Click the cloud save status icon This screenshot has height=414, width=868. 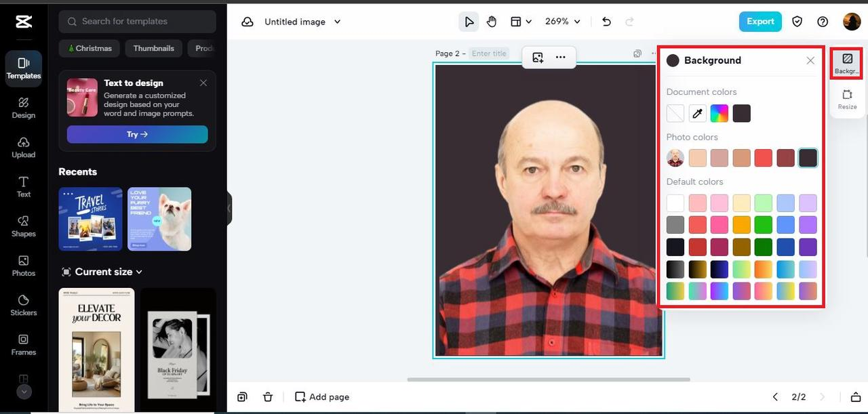point(248,22)
